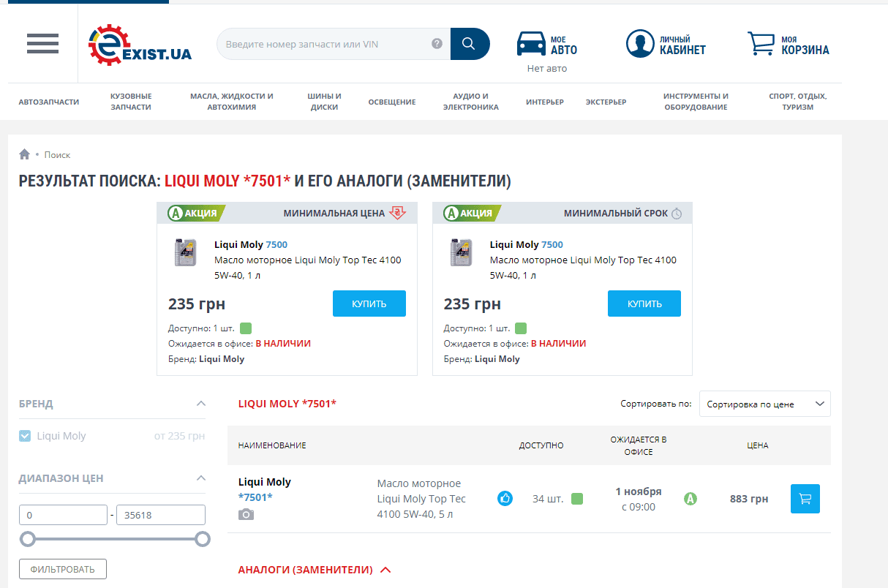
Task: Click the thumbs-up recommendation icon
Action: [x=505, y=499]
